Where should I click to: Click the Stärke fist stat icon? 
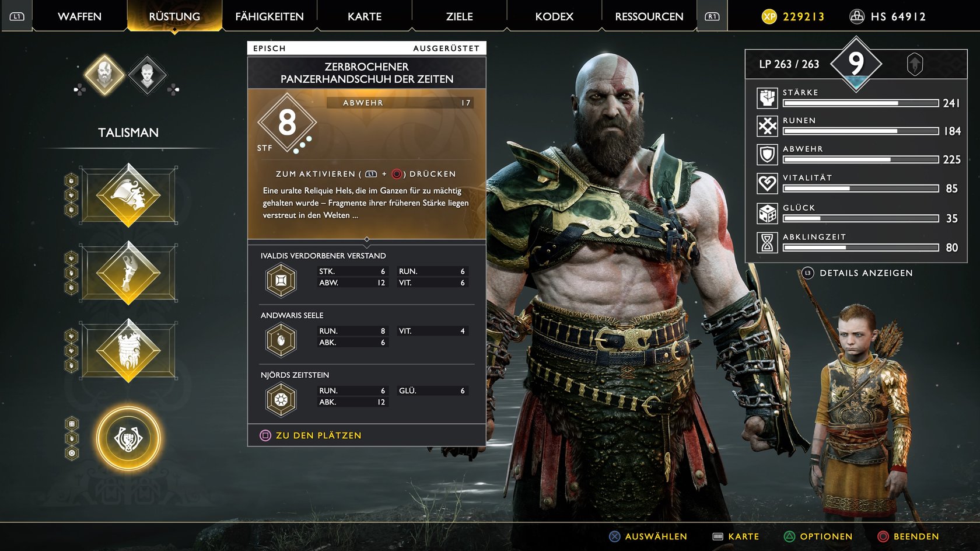[767, 98]
